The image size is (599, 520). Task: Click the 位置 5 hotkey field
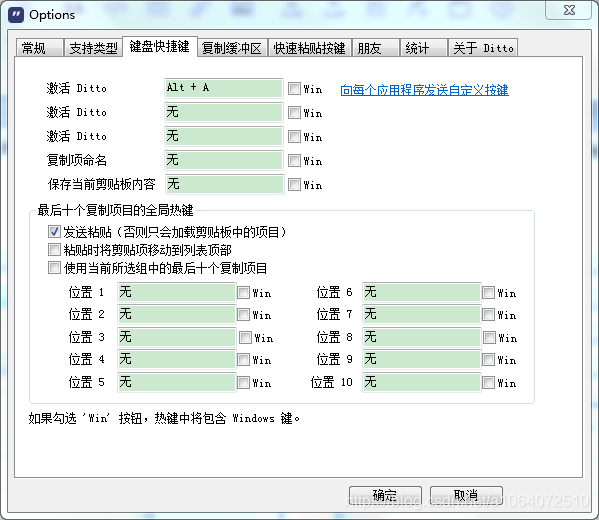point(176,382)
